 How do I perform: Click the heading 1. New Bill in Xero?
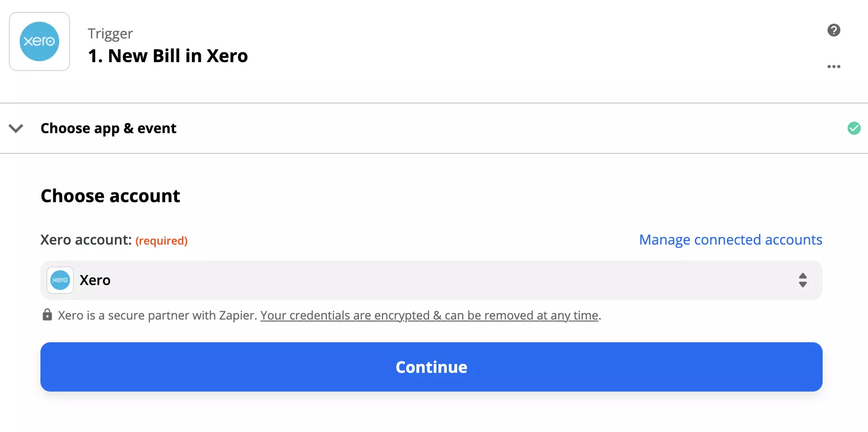click(168, 56)
